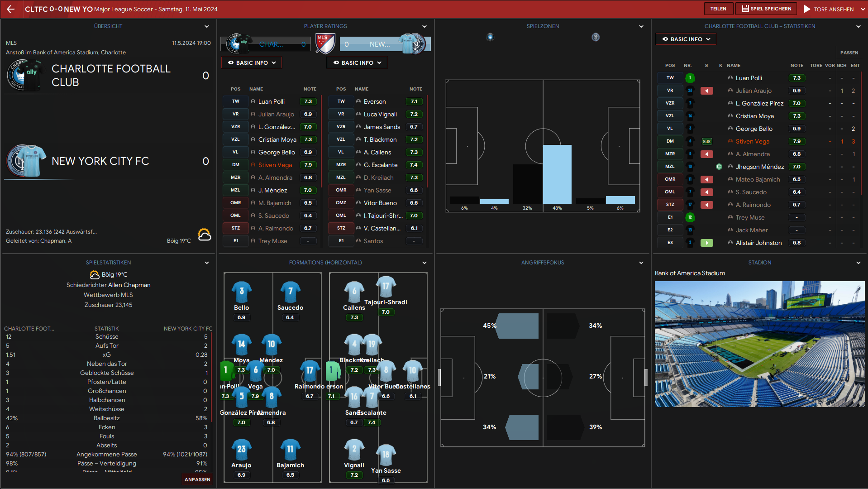Screen dimensions: 868x489
Task: Click Mateo Bajamich's red substituted-off icon
Action: pyautogui.click(x=706, y=179)
